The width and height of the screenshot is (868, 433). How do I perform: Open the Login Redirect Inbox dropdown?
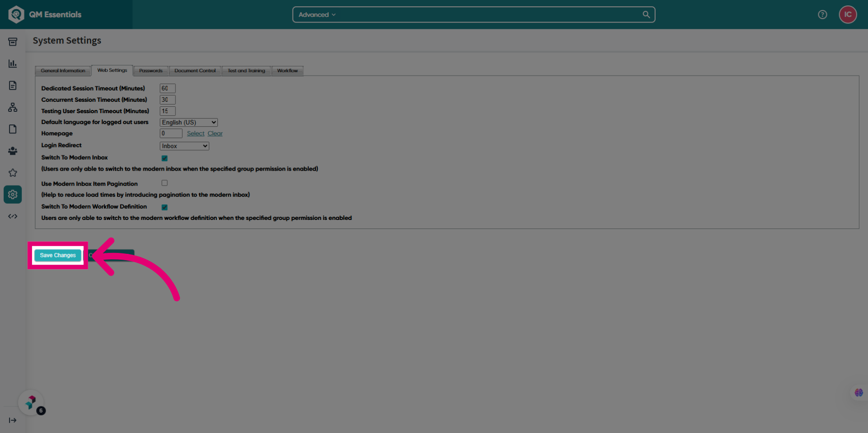pos(184,146)
